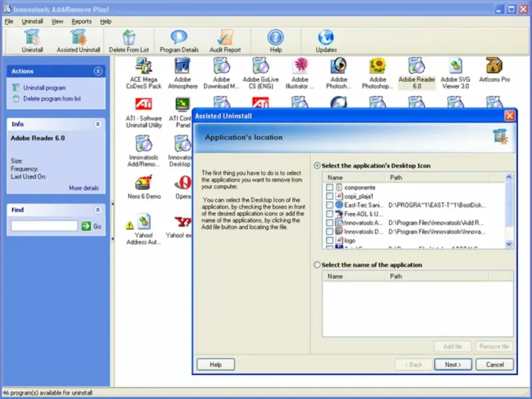Click the Next button
This screenshot has width=532, height=399.
click(x=453, y=364)
